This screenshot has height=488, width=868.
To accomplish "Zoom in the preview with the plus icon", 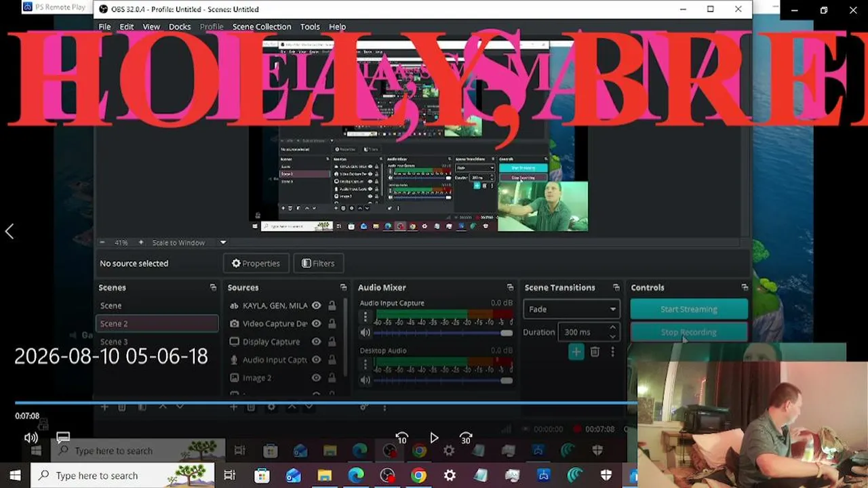I will tap(141, 242).
